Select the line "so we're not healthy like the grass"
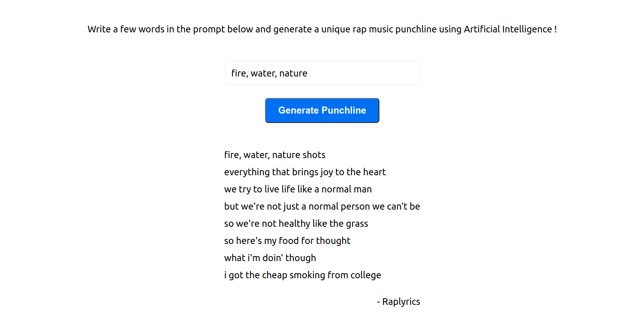The width and height of the screenshot is (644, 322). point(296,224)
